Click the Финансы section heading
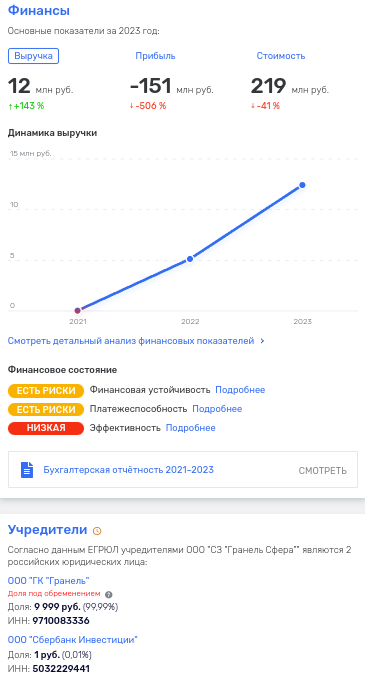The width and height of the screenshot is (365, 687). pyautogui.click(x=39, y=11)
